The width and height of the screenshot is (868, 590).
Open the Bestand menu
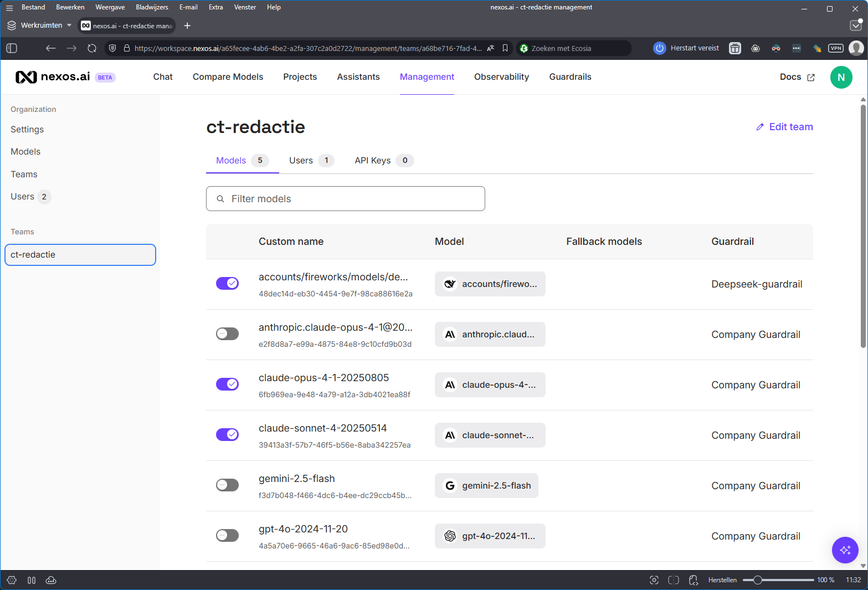point(33,7)
